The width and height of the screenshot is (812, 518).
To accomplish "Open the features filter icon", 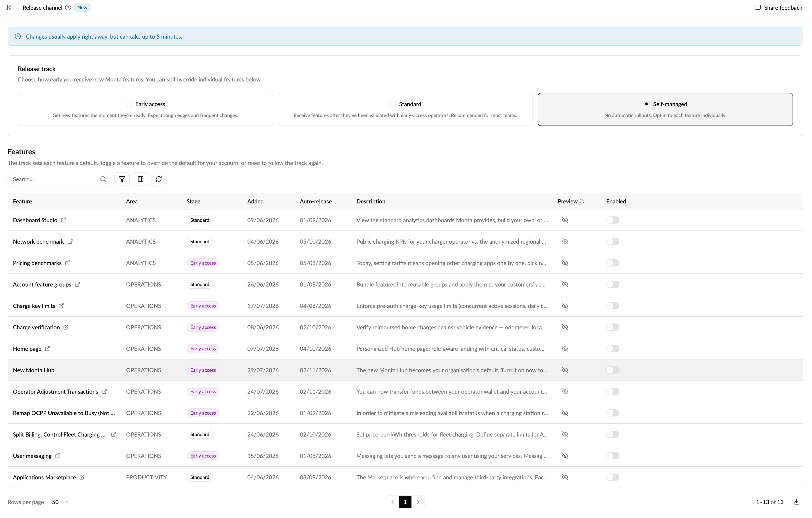I will point(122,179).
